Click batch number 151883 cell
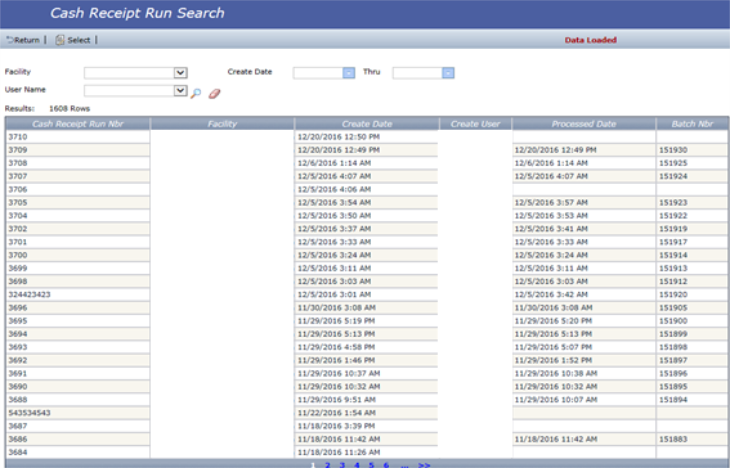730x468 pixels. tap(692, 439)
